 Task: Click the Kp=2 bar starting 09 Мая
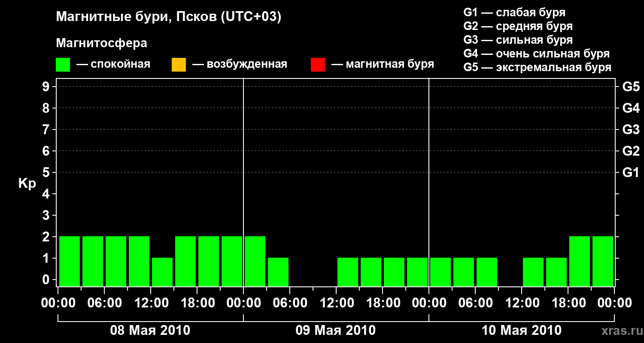(x=255, y=261)
